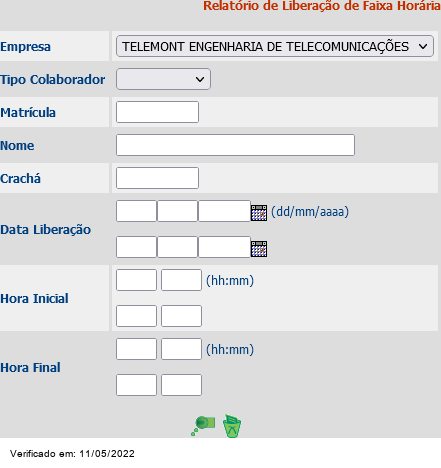This screenshot has width=441, height=468.
Task: Click the green search report icon
Action: coord(203,426)
